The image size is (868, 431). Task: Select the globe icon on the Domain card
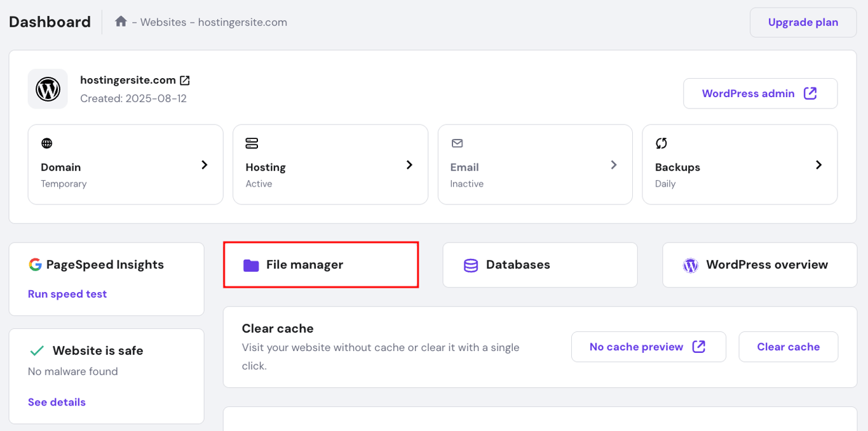pos(46,143)
